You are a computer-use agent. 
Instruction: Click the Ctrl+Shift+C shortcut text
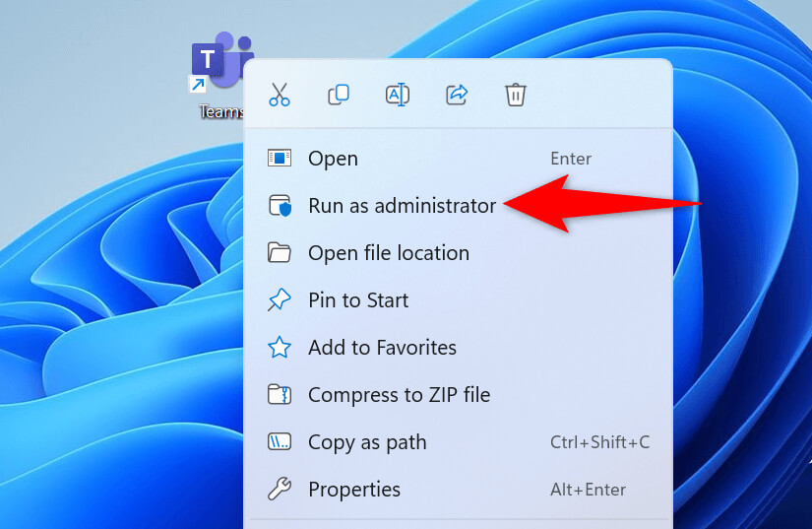[599, 442]
